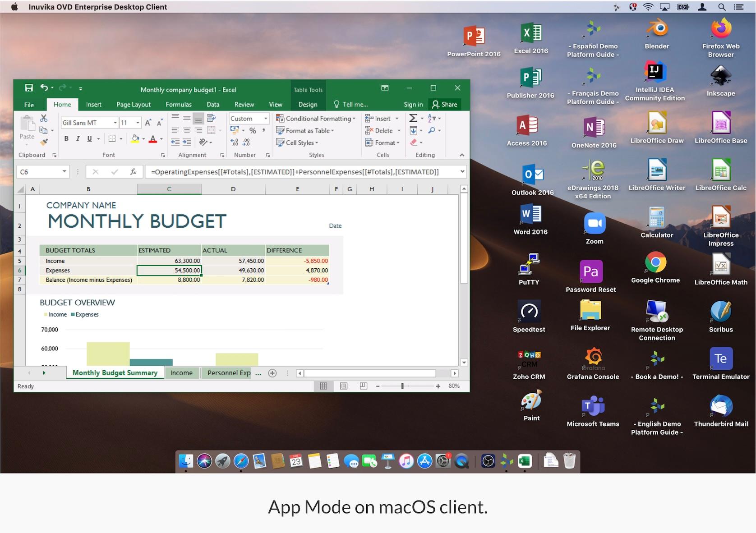Image resolution: width=756 pixels, height=533 pixels.
Task: Click the Increase Font Size icon
Action: point(148,123)
